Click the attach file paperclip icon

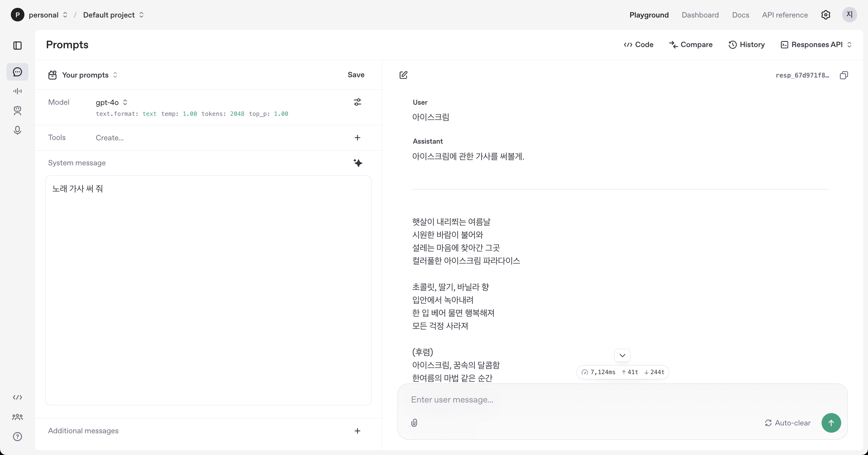click(414, 423)
